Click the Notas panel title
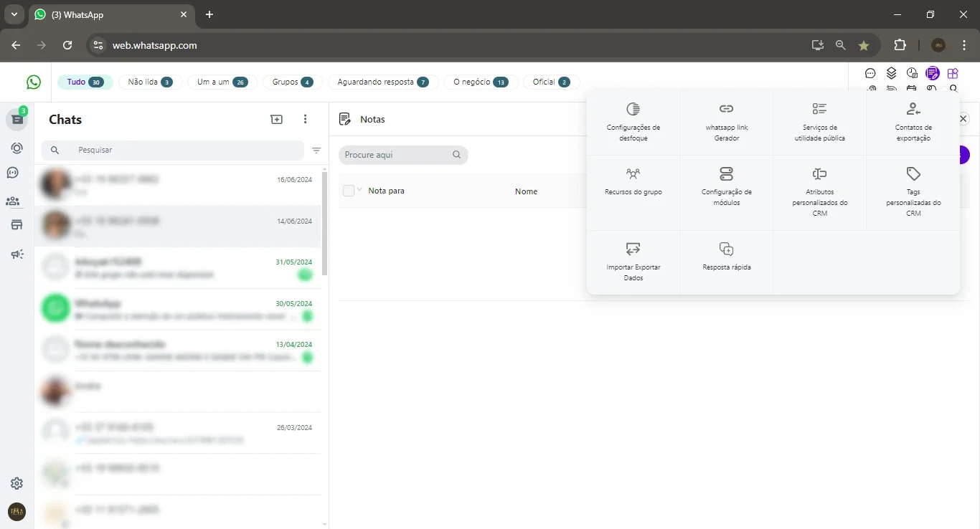980x529 pixels. click(372, 120)
